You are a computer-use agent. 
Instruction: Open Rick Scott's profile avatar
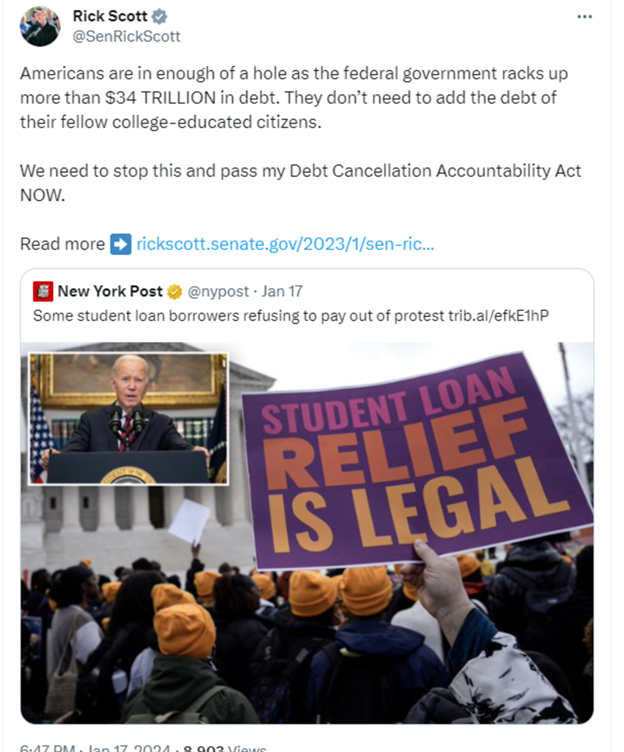click(40, 26)
